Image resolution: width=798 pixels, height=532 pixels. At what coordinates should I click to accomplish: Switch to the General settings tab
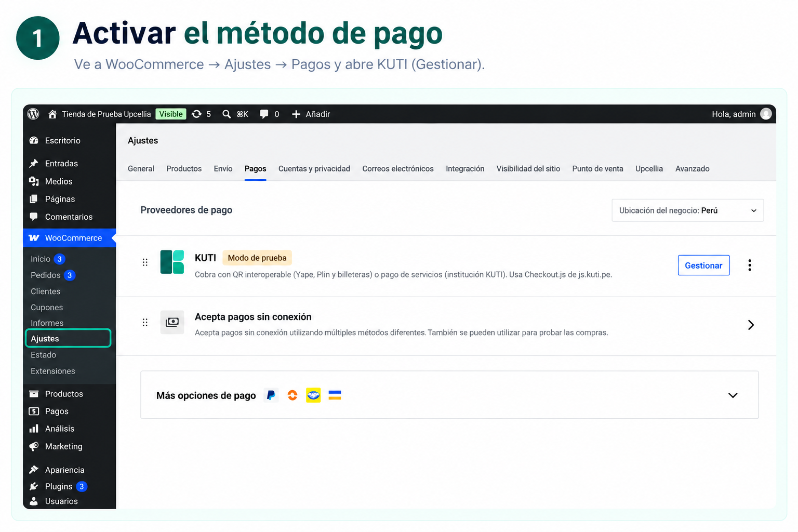coord(141,168)
